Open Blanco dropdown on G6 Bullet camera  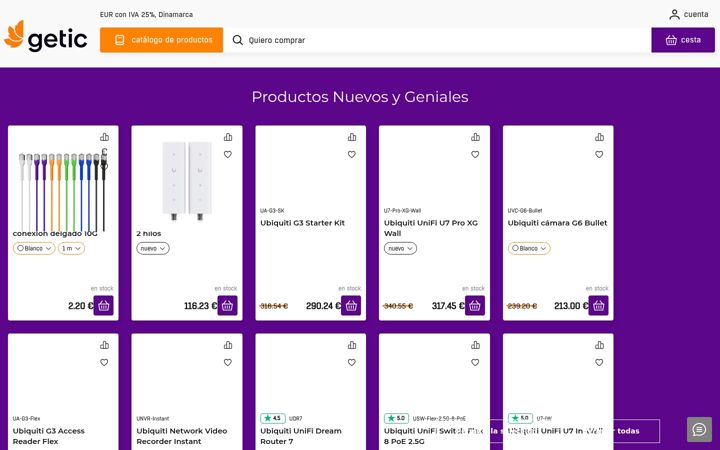[529, 248]
